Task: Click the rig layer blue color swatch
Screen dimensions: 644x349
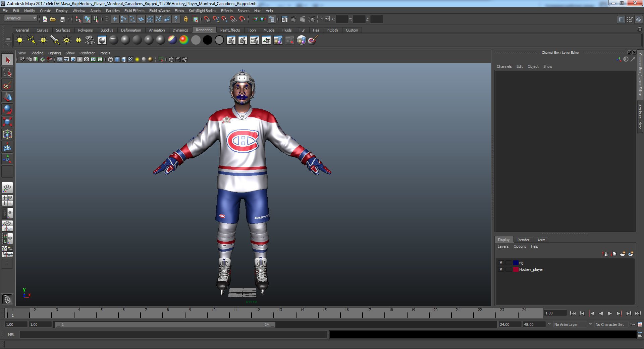Action: [x=516, y=263]
